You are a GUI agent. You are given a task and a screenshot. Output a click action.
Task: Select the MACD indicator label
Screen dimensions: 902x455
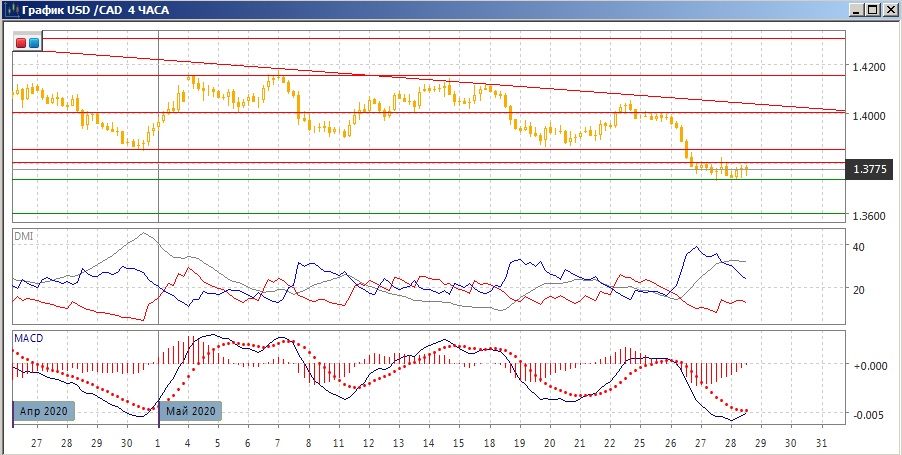point(27,338)
